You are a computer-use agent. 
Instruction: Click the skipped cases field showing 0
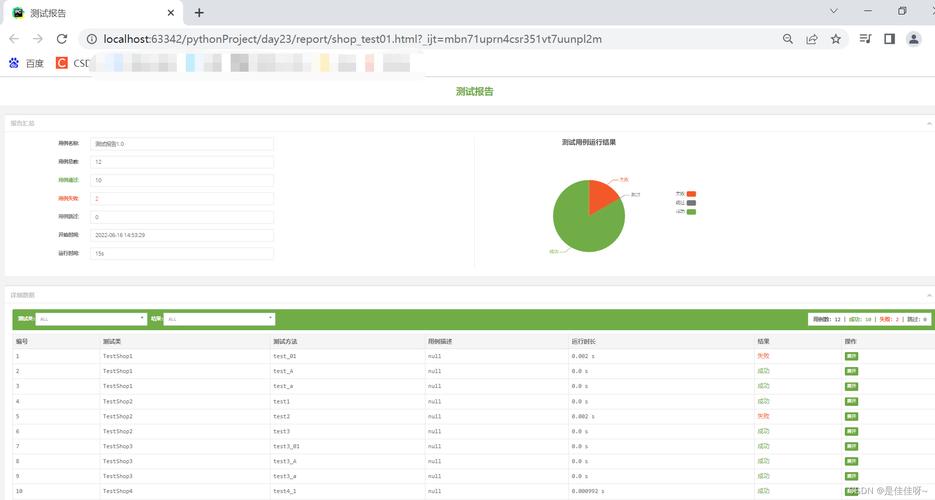pyautogui.click(x=182, y=217)
